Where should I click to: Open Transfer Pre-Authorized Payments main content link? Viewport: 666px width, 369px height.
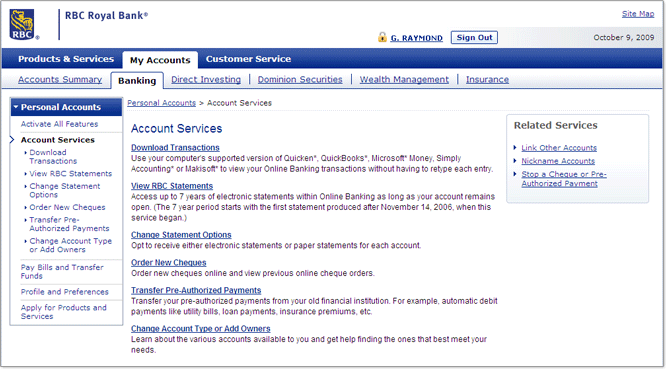point(196,290)
